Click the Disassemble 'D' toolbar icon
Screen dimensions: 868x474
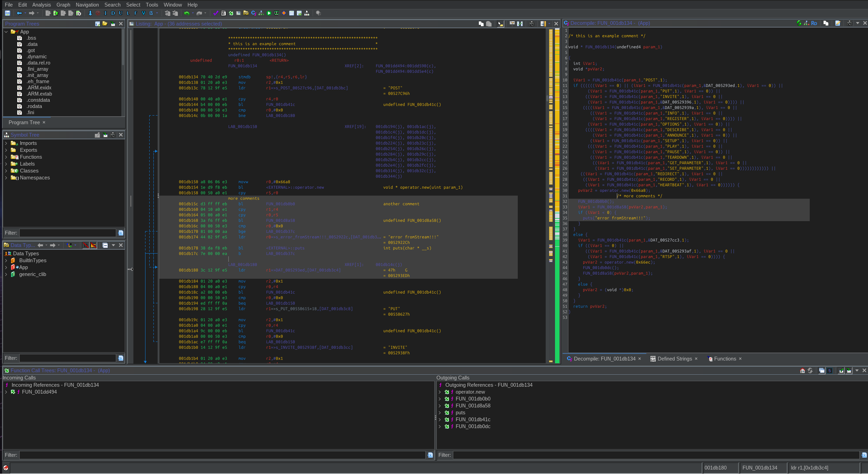coord(113,13)
